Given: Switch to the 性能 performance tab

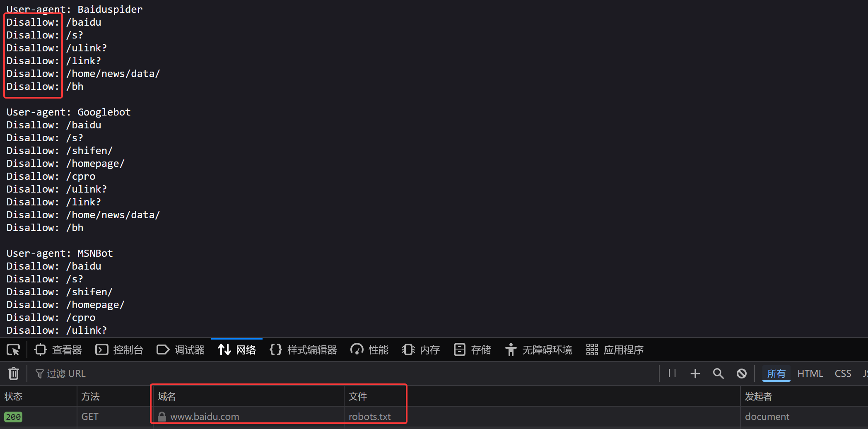Looking at the screenshot, I should (x=369, y=350).
